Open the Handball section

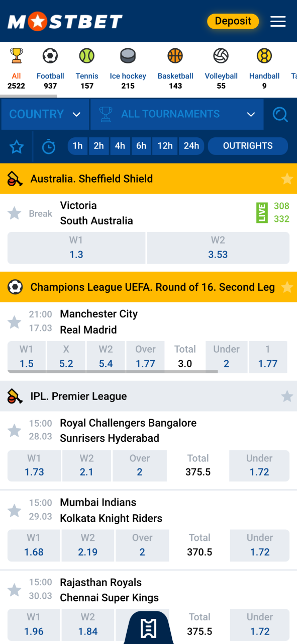(264, 56)
